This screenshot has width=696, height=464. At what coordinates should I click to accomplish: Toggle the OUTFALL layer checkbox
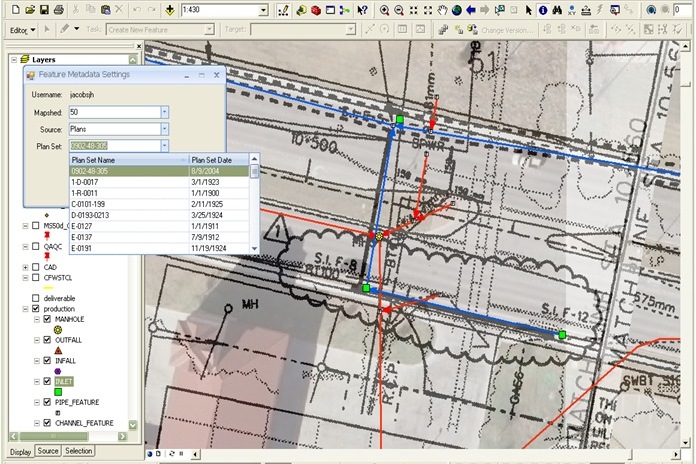[47, 340]
